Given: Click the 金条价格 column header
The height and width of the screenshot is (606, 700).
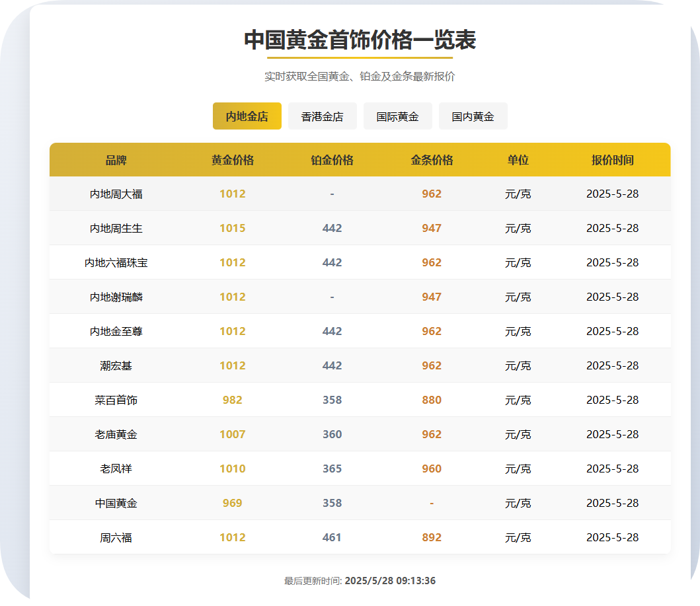Looking at the screenshot, I should click(x=432, y=160).
